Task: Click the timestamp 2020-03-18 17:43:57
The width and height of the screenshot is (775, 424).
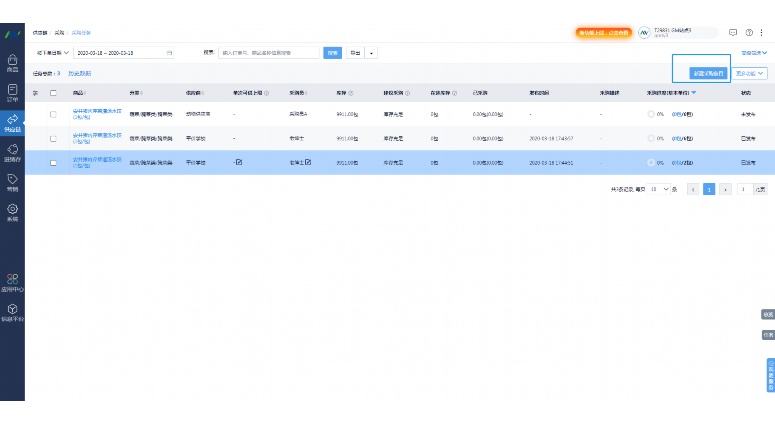Action: [x=551, y=138]
